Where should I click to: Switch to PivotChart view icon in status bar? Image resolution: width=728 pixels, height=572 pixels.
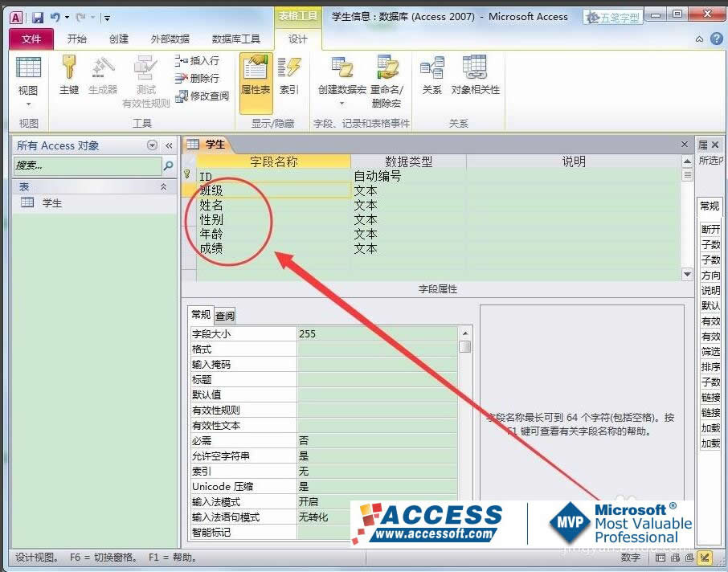tap(689, 558)
